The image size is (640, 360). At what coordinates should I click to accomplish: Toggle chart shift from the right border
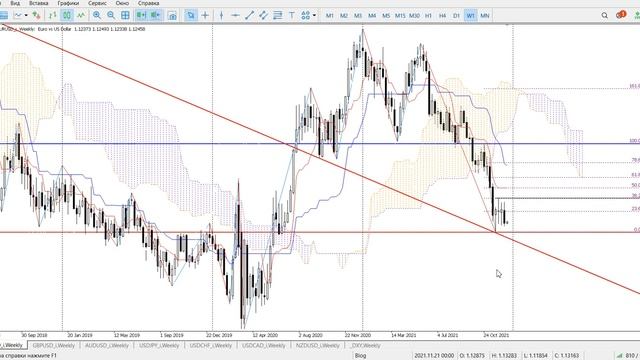click(x=156, y=16)
